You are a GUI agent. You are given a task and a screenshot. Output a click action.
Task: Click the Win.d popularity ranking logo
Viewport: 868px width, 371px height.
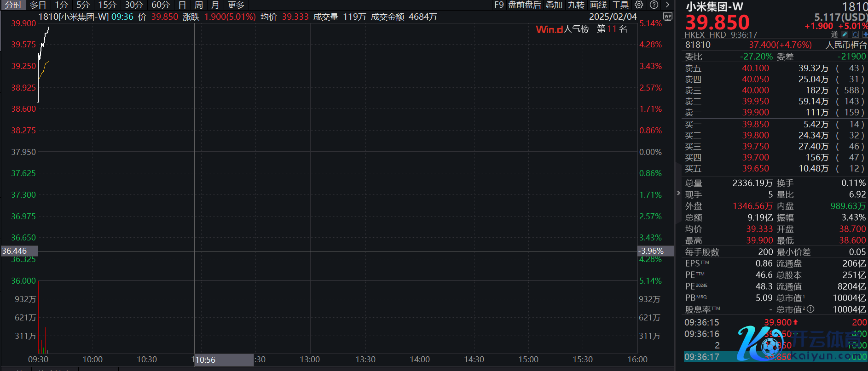click(549, 29)
